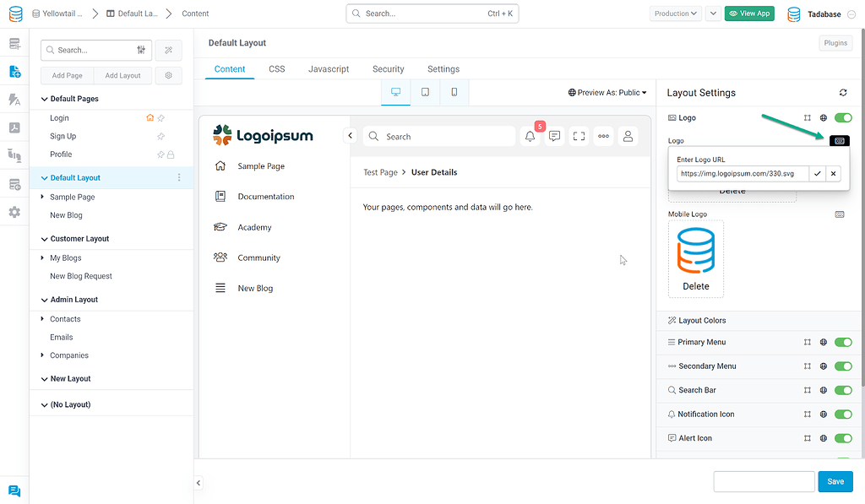Toggle the Notification Icon switch
This screenshot has height=504, width=865.
tap(844, 415)
